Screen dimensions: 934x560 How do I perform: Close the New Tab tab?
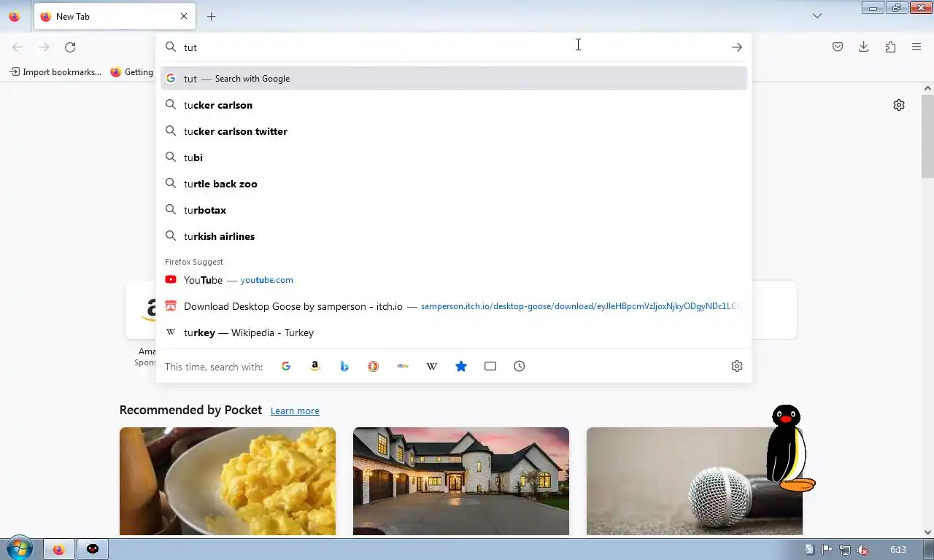pyautogui.click(x=184, y=16)
